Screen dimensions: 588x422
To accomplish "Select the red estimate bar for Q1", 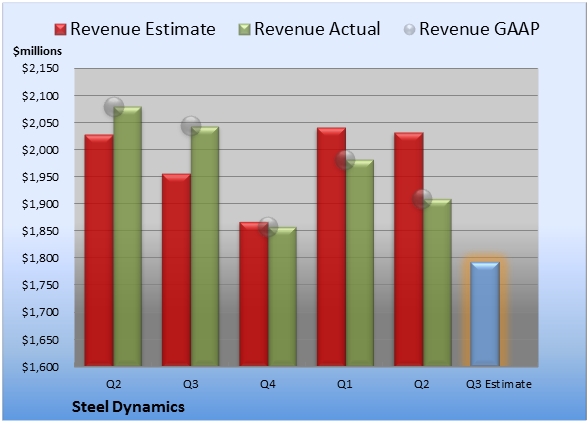I will click(331, 247).
